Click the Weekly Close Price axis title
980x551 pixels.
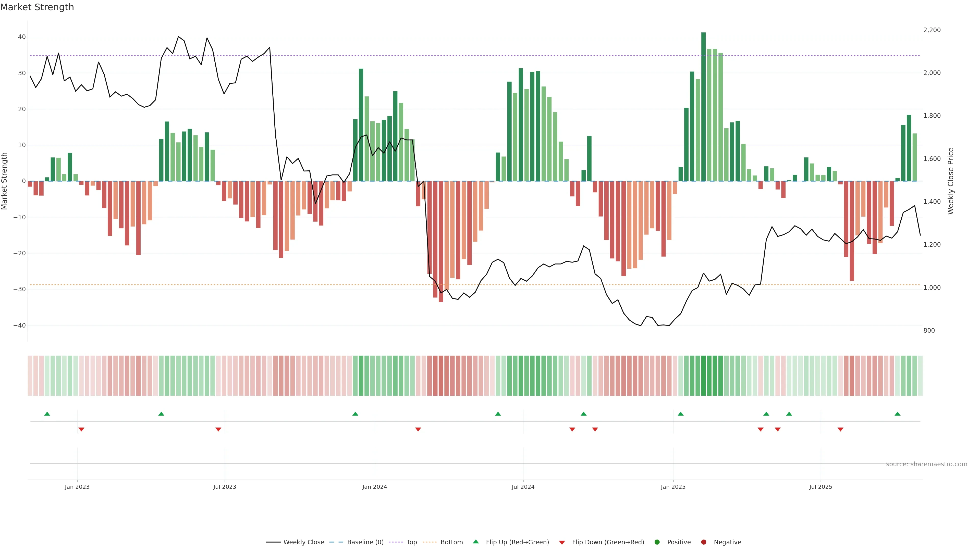pyautogui.click(x=951, y=181)
